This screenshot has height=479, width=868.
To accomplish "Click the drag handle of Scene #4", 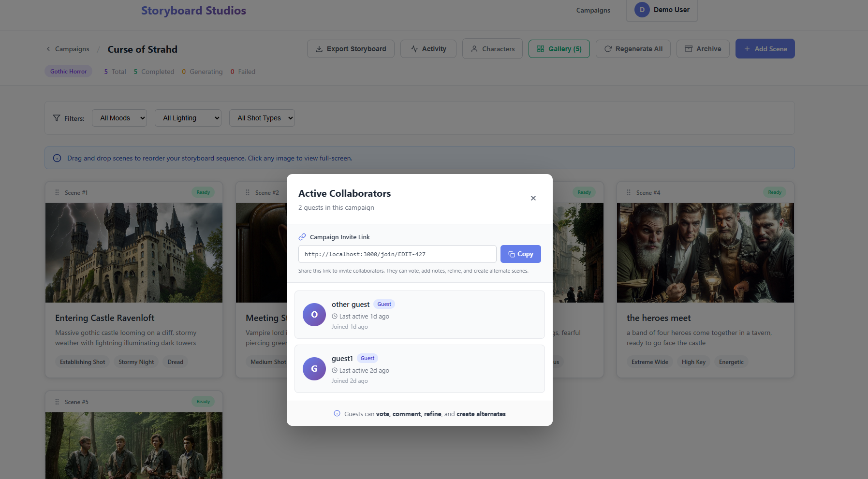I will click(629, 192).
